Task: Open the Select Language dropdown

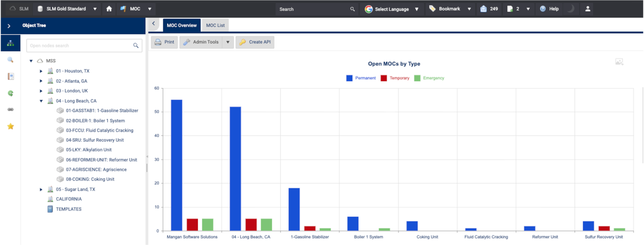Action: 392,9
